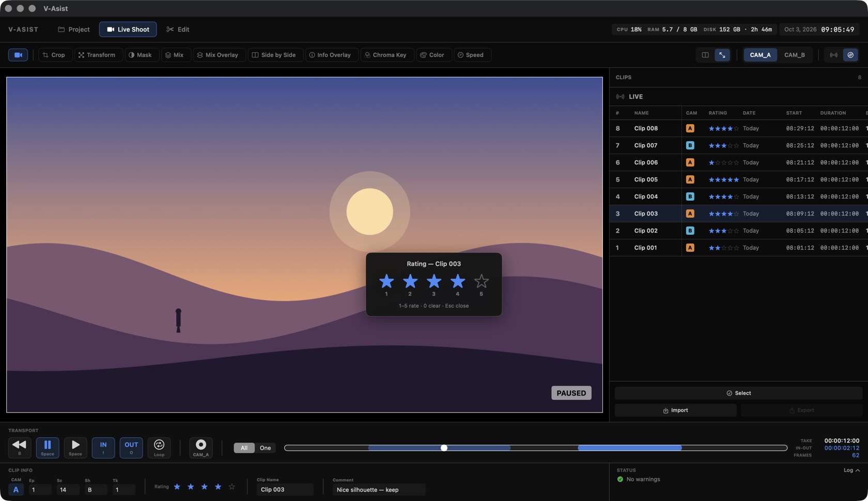
Task: Click the Clip Name input field
Action: tap(285, 490)
